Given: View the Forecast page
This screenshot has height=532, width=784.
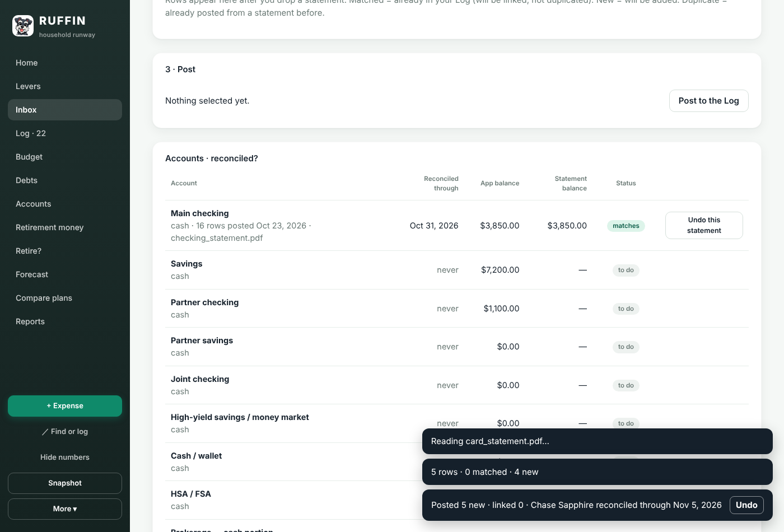Looking at the screenshot, I should (x=65, y=274).
